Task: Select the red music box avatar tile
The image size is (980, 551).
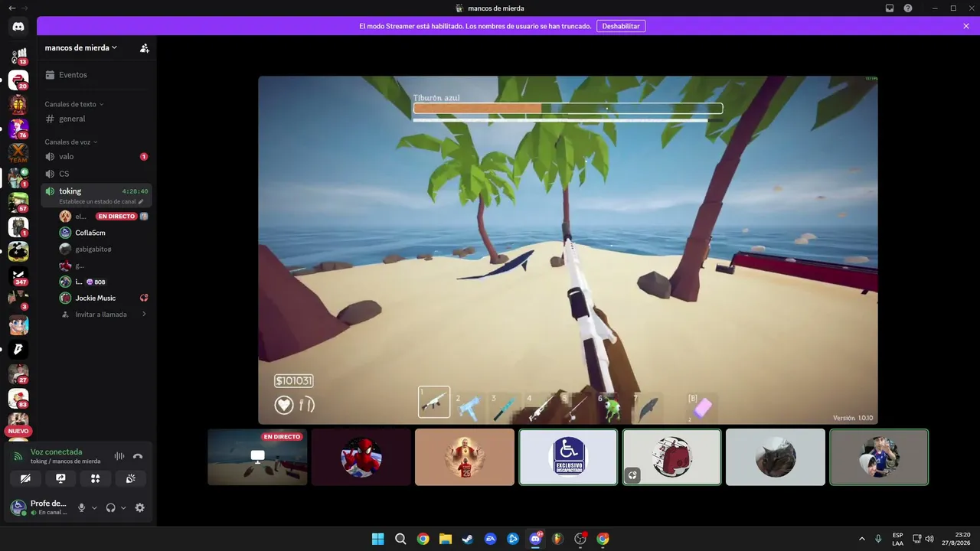Action: pos(672,457)
